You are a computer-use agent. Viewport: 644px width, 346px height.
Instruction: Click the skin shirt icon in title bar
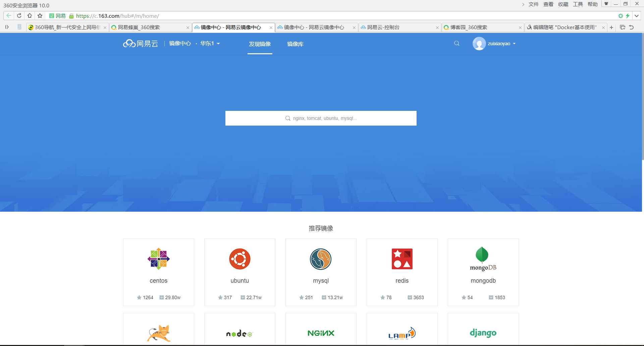[x=606, y=4]
